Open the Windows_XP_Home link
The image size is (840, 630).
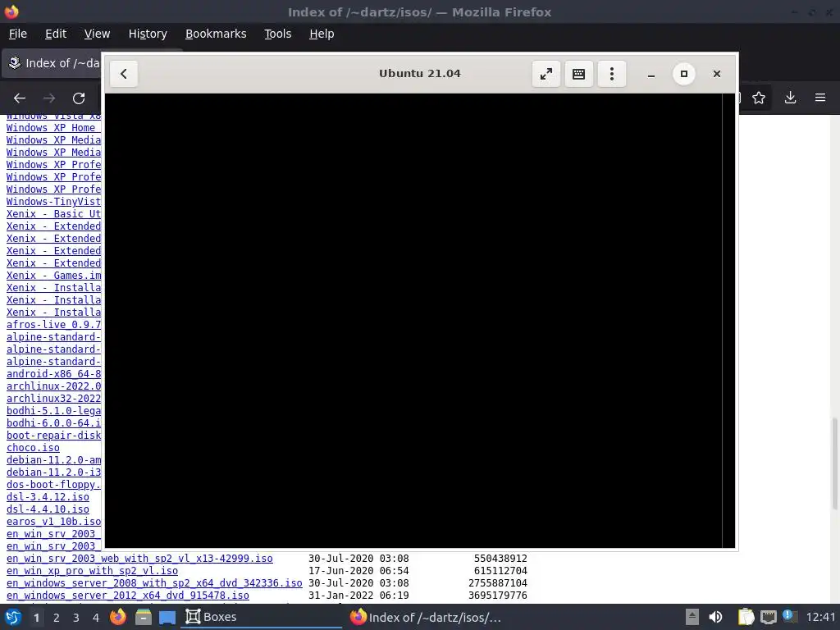53,127
